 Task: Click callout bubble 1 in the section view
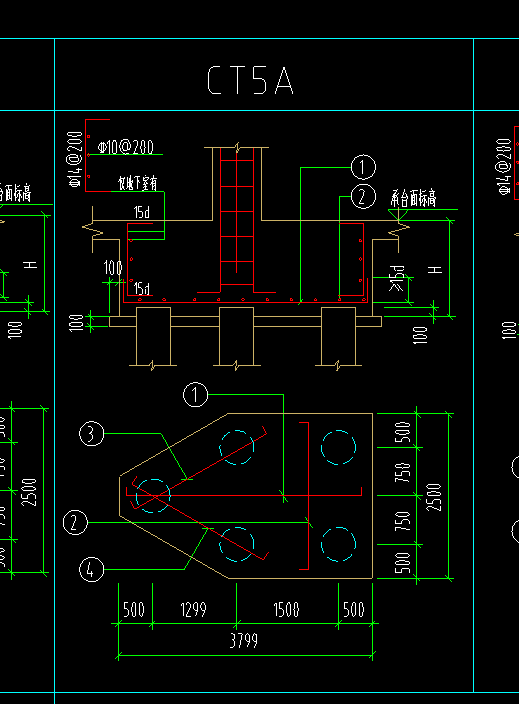pyautogui.click(x=363, y=167)
